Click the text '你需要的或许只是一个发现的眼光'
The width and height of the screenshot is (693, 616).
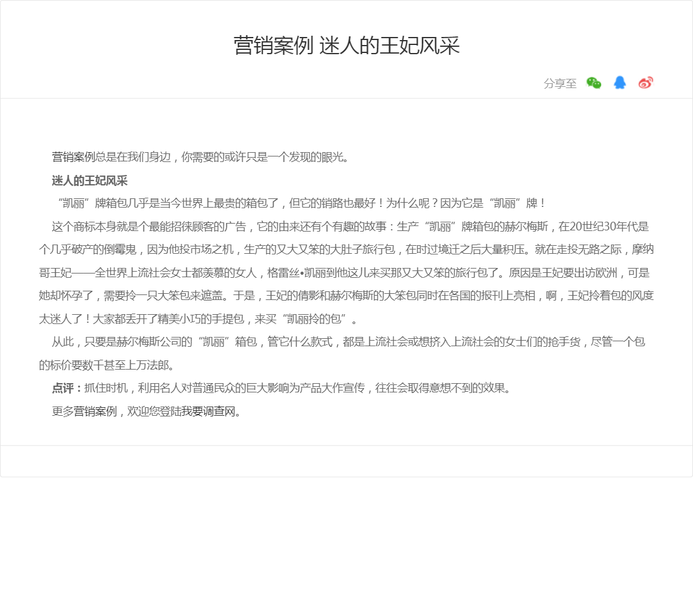262,157
